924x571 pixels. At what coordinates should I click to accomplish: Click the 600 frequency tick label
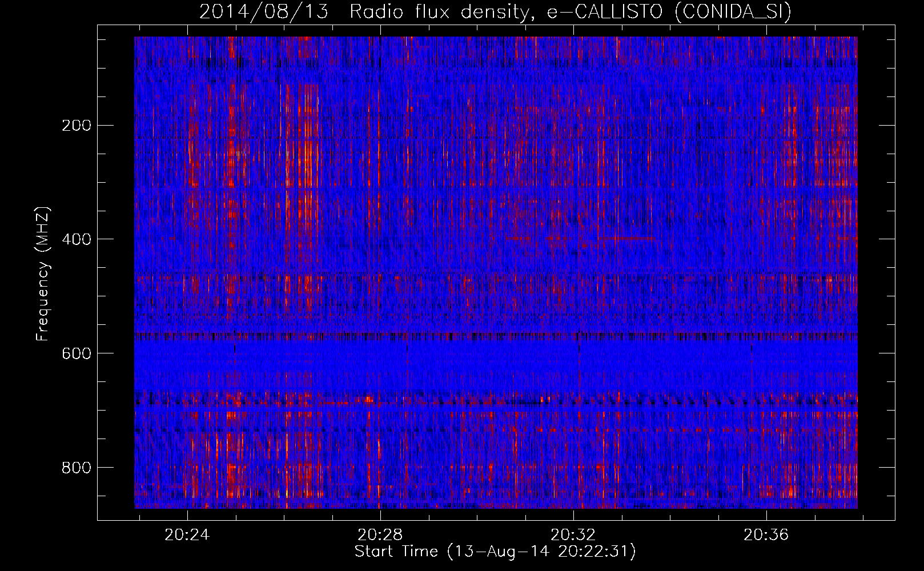pyautogui.click(x=77, y=353)
